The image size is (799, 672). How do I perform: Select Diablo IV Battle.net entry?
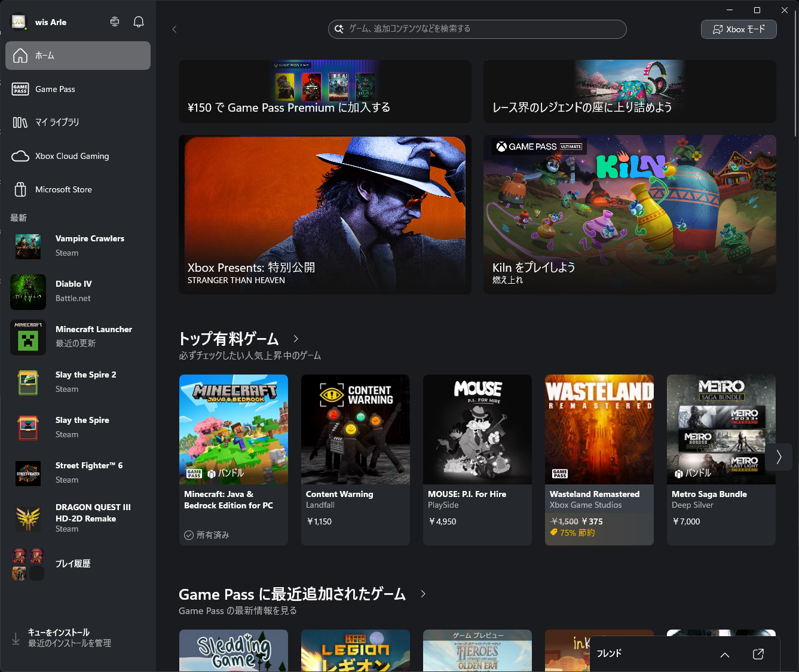tap(78, 292)
